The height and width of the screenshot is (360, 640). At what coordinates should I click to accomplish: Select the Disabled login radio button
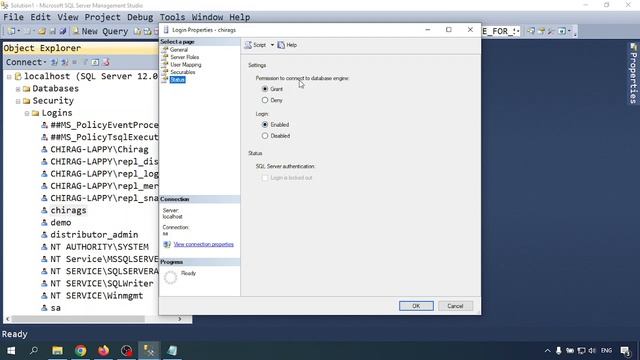pyautogui.click(x=265, y=136)
